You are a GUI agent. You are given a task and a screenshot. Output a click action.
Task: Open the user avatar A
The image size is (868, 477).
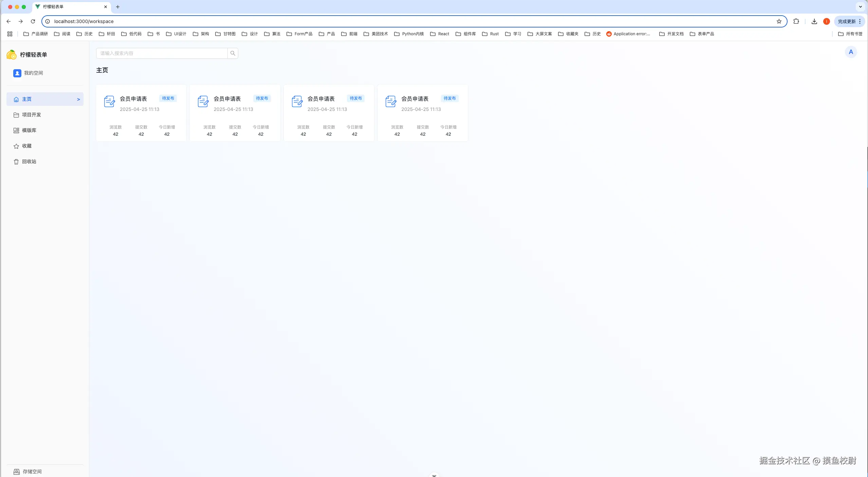850,52
